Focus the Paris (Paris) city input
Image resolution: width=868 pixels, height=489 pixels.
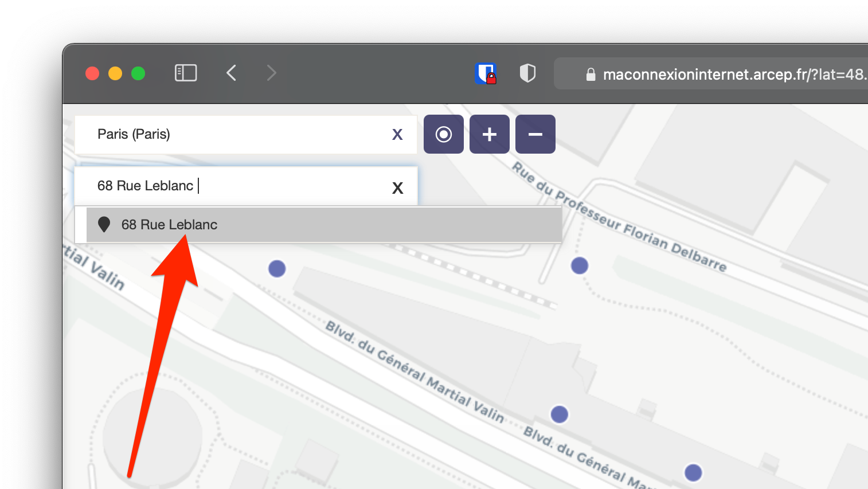[245, 134]
